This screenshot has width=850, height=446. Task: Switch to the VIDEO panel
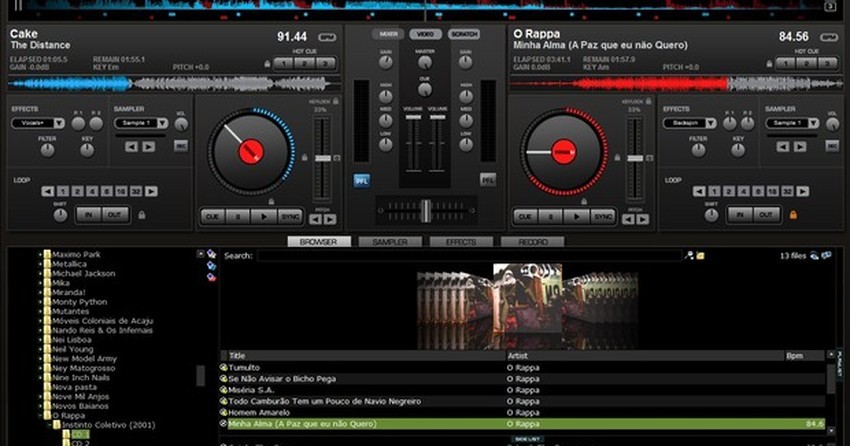pos(426,34)
